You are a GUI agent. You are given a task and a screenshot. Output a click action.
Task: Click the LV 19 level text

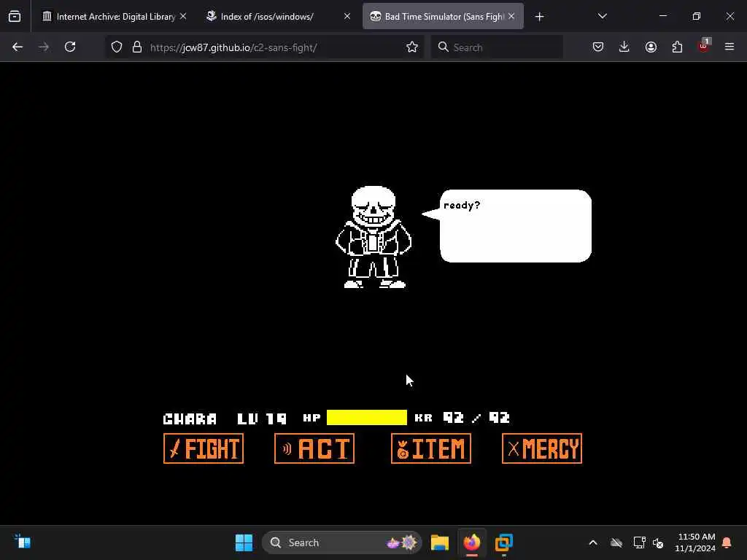point(262,419)
